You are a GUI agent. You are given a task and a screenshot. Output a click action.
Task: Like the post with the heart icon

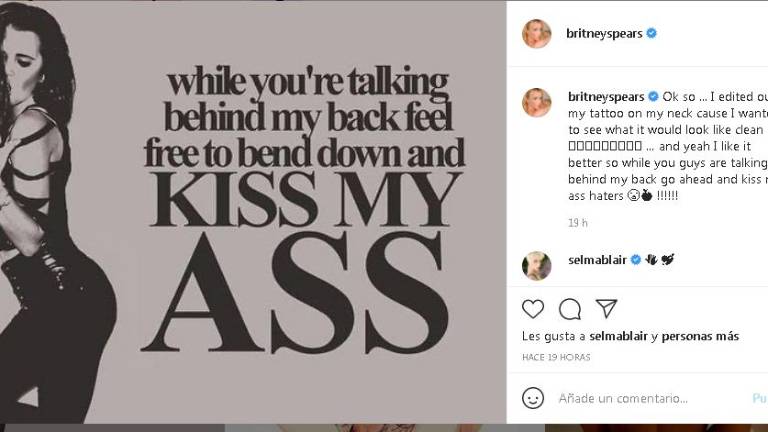534,308
